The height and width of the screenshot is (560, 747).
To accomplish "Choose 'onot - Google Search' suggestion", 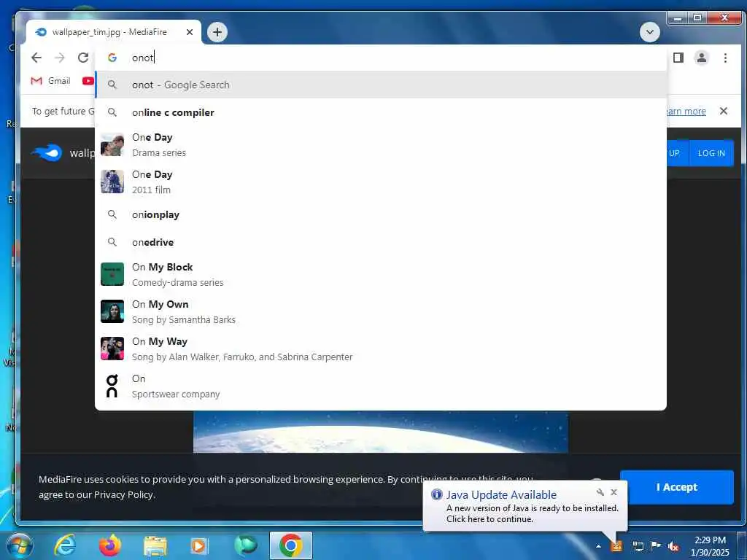I will (x=381, y=85).
